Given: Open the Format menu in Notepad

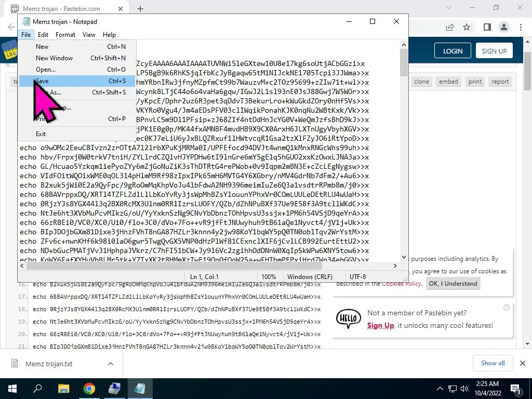Looking at the screenshot, I should (65, 35).
